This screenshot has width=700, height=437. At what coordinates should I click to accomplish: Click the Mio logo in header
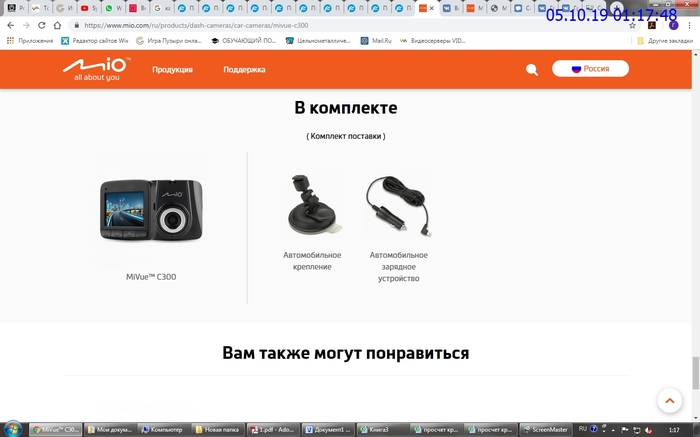tap(92, 69)
